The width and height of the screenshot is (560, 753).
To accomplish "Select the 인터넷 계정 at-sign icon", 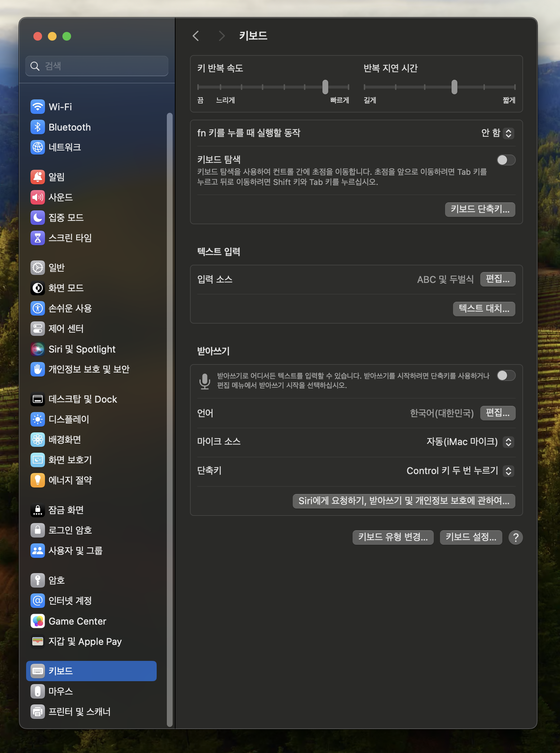I will coord(38,601).
